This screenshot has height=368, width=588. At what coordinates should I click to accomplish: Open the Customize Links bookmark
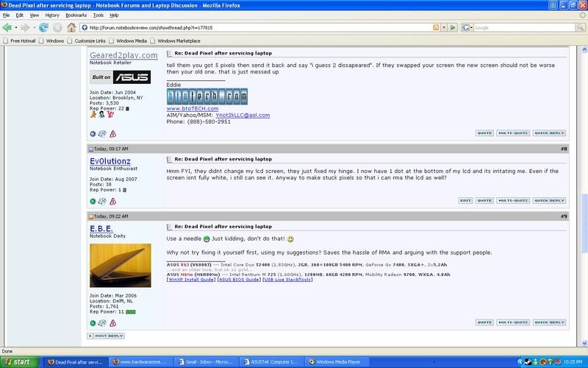pos(87,40)
